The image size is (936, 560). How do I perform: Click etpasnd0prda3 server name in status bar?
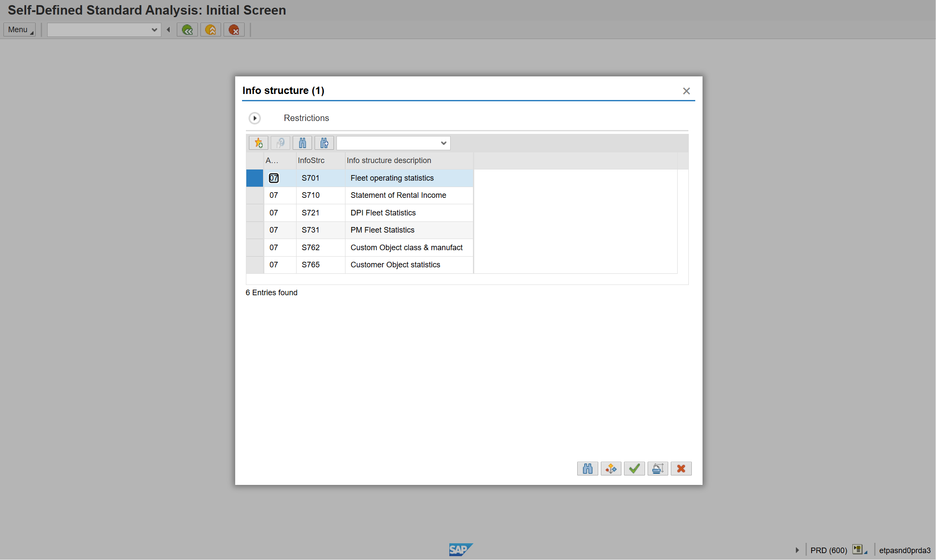point(905,550)
